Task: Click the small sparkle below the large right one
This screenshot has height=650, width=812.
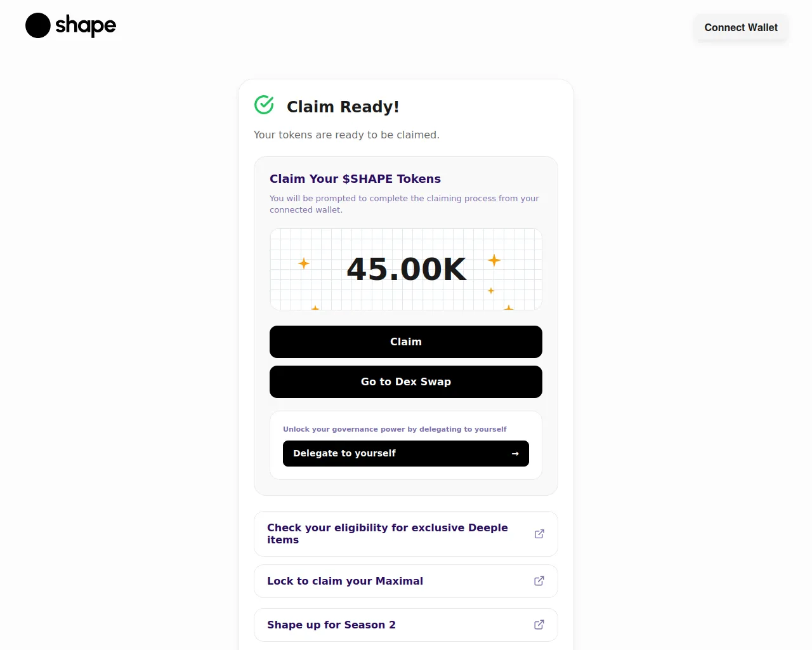Action: click(x=491, y=291)
